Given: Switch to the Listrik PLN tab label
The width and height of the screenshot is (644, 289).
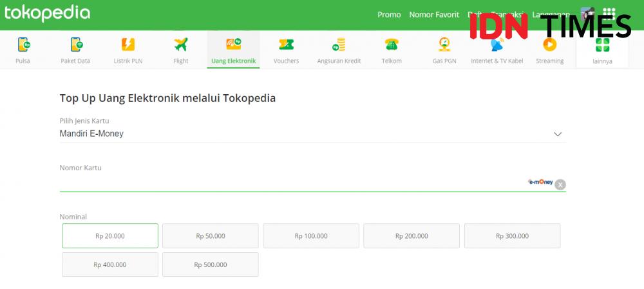Looking at the screenshot, I should [x=128, y=61].
